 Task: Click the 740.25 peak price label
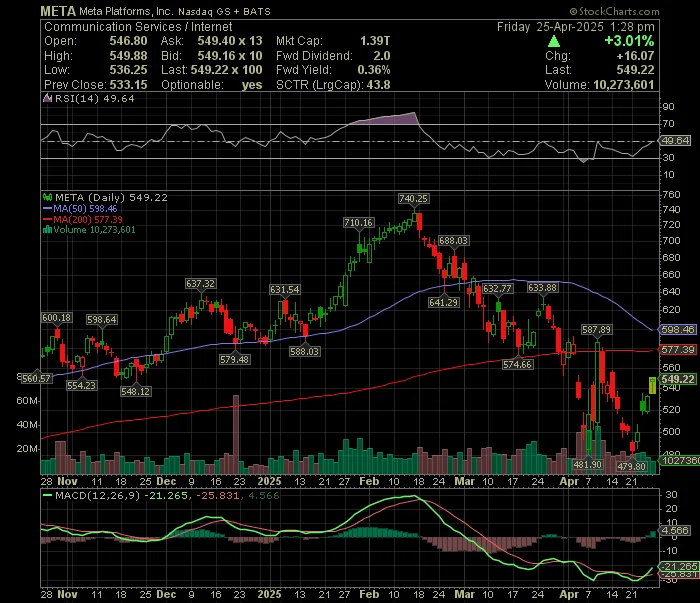pos(413,199)
